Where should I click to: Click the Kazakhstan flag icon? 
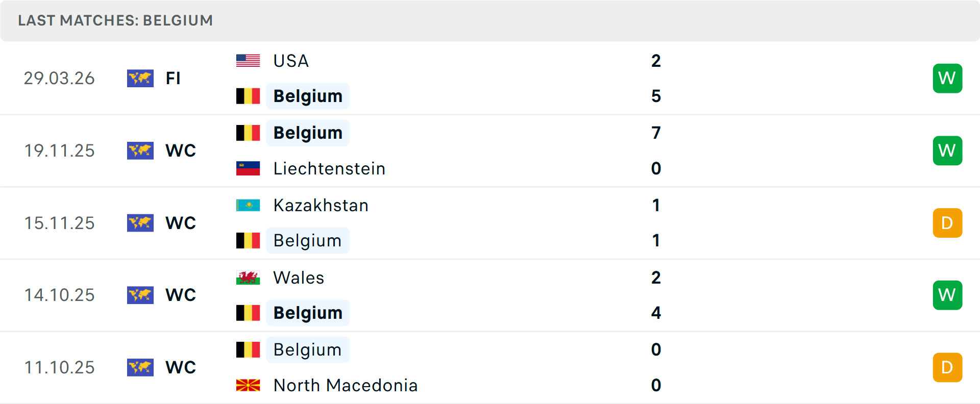tap(248, 205)
